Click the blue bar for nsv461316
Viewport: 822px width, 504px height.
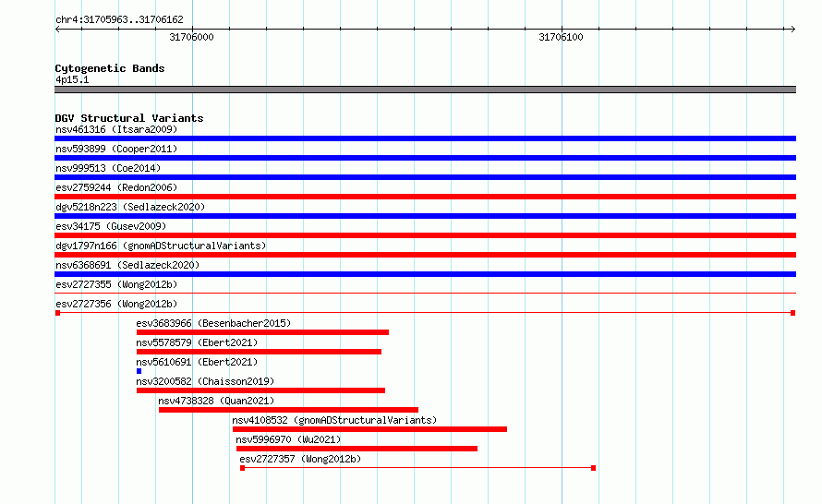(425, 138)
